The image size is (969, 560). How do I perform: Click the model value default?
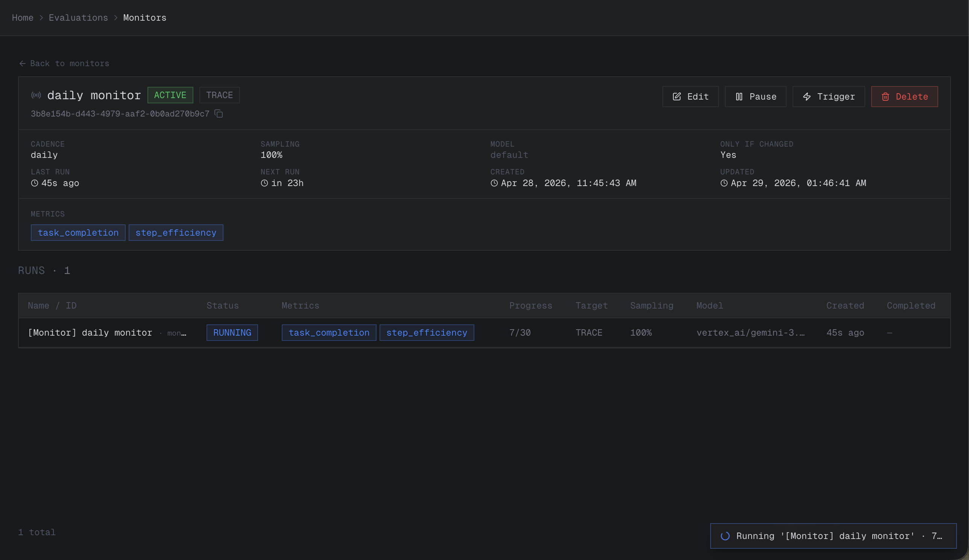coord(509,155)
